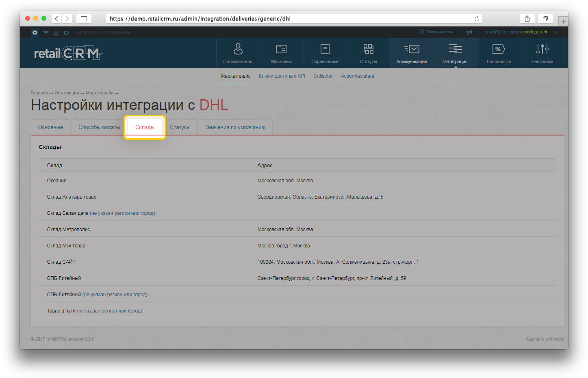This screenshot has height=378, width=588.
Task: Go to Маркетплейс breadcrumb
Action: coord(99,93)
